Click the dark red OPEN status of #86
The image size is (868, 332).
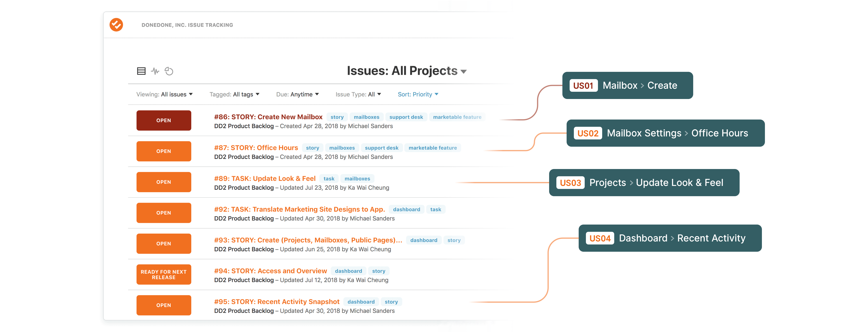pyautogui.click(x=164, y=121)
